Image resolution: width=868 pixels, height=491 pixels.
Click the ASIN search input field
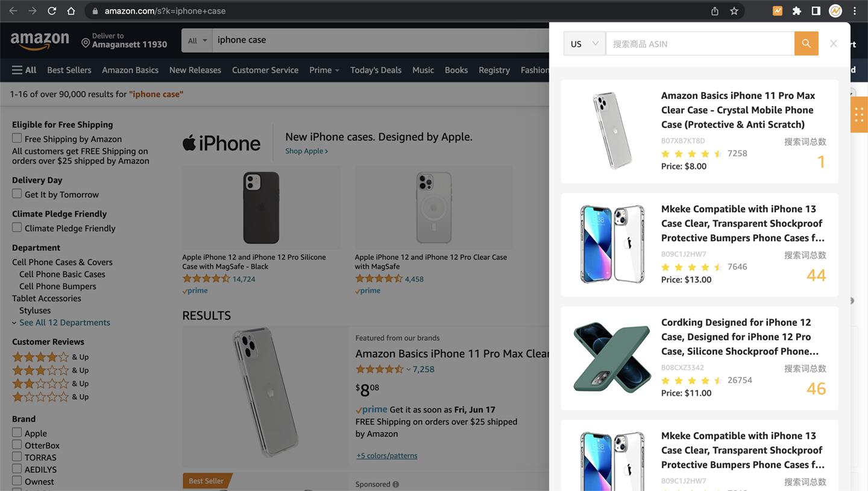pyautogui.click(x=699, y=43)
